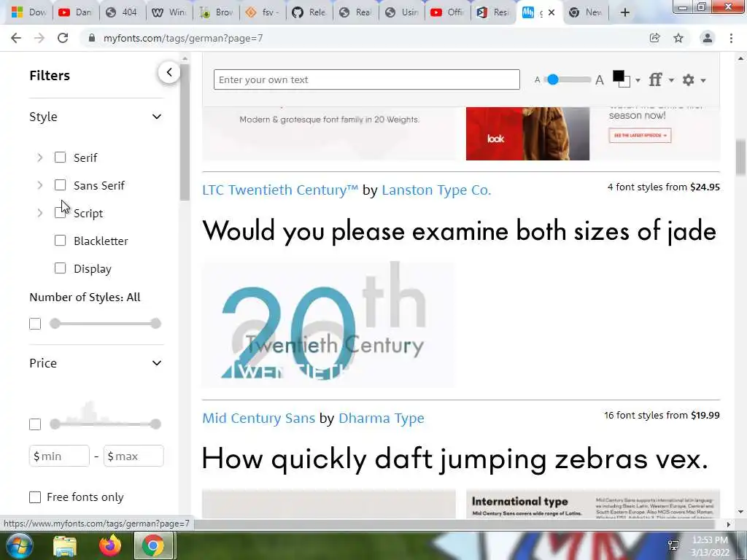Click the action center flag tray icon
This screenshot has width=747, height=560.
point(673,545)
